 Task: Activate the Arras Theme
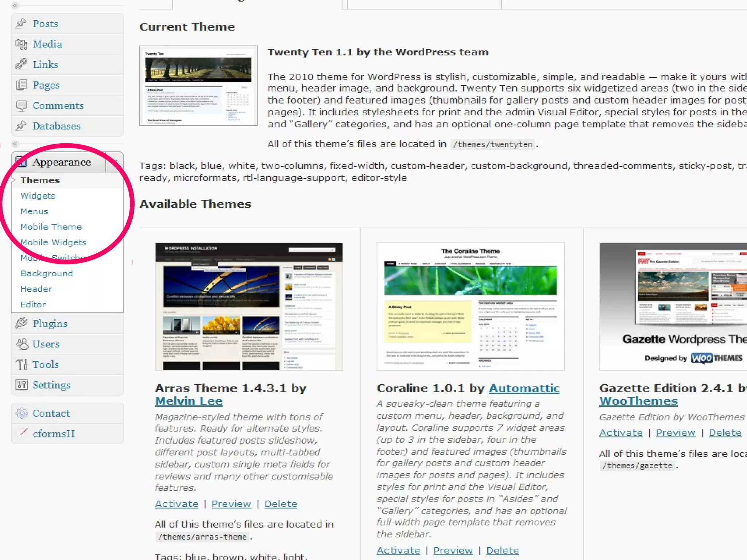(x=176, y=504)
